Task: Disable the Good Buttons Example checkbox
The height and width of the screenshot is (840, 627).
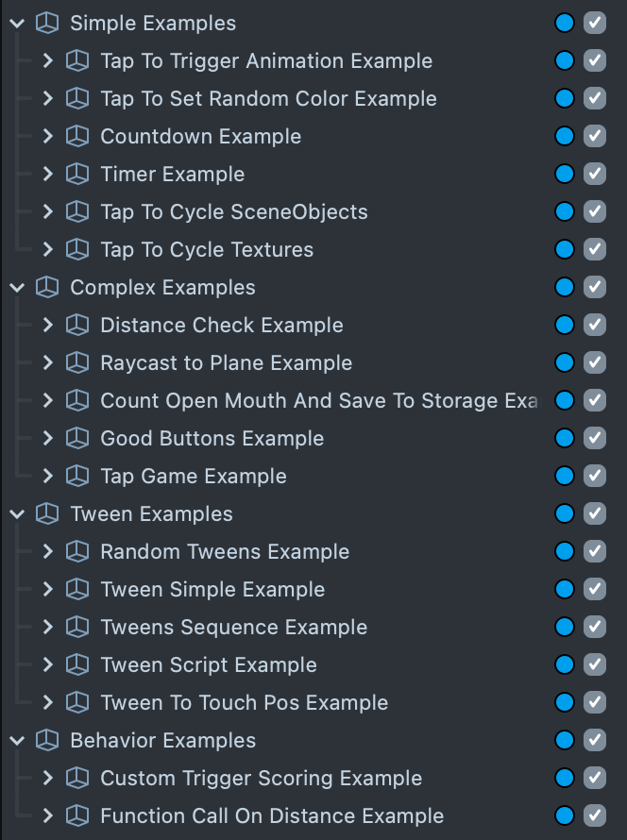Action: tap(594, 438)
